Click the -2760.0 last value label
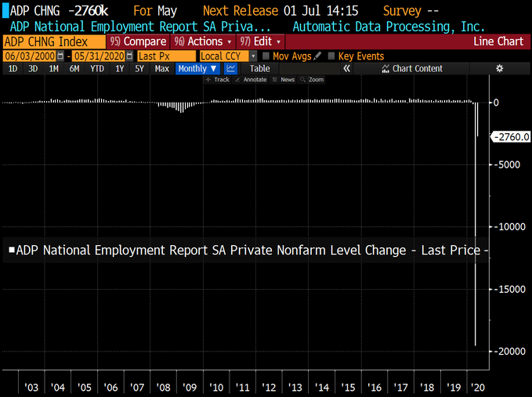The width and height of the screenshot is (532, 397). pyautogui.click(x=512, y=137)
